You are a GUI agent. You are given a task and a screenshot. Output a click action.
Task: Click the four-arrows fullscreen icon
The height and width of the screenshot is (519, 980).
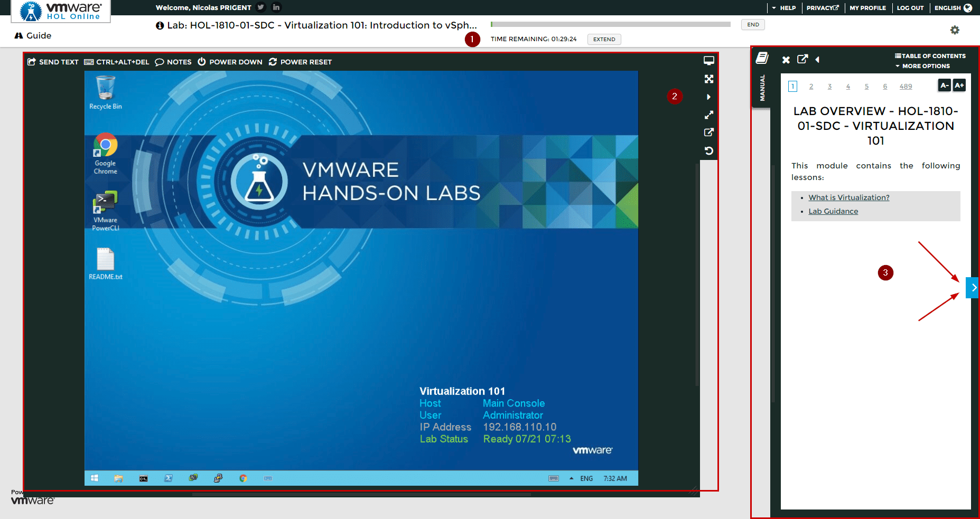pos(709,79)
